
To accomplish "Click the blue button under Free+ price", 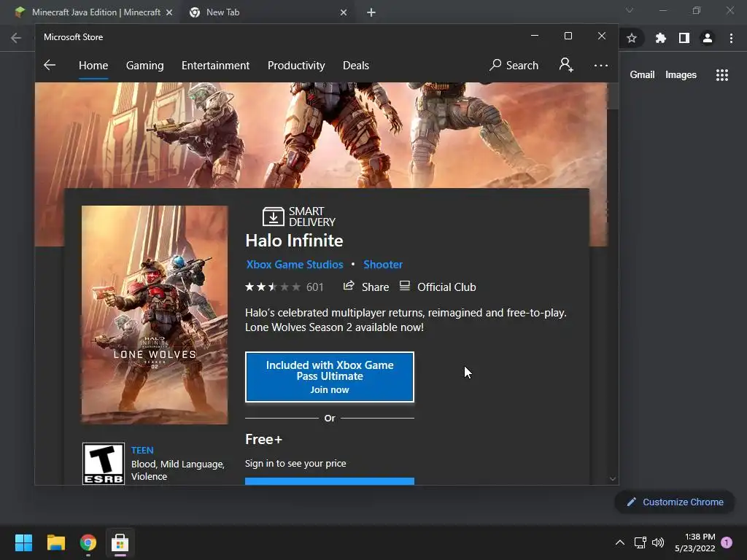I will click(x=330, y=481).
